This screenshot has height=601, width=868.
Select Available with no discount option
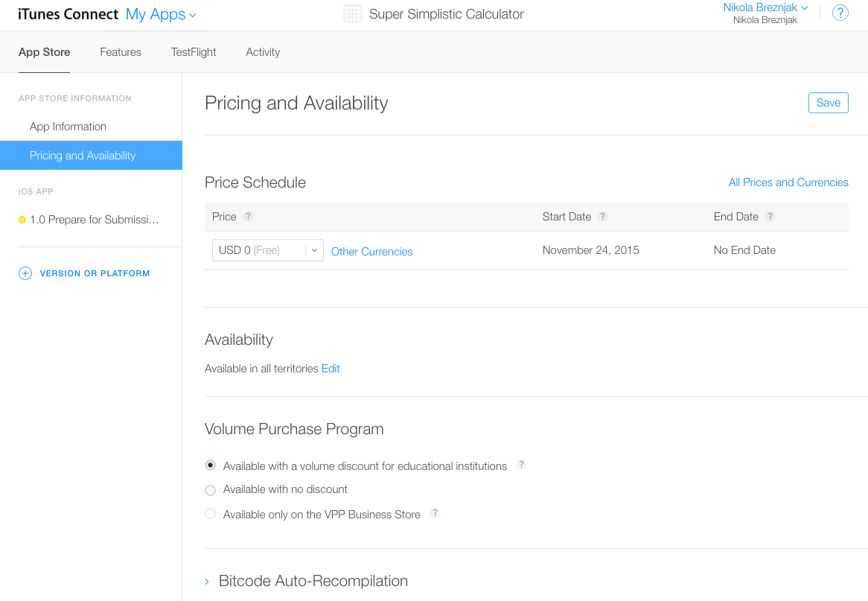point(211,490)
